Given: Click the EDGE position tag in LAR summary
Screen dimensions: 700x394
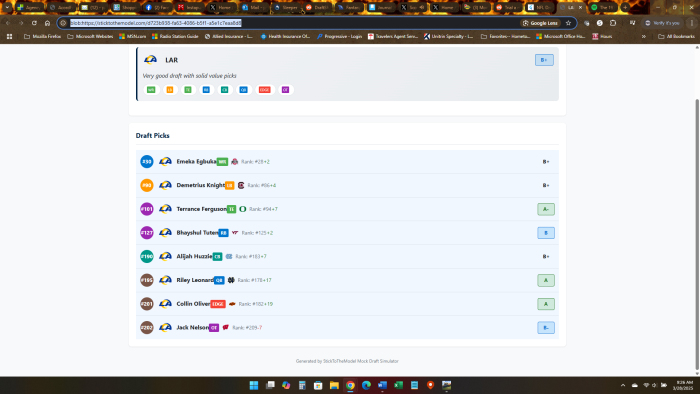Looking at the screenshot, I should point(265,90).
